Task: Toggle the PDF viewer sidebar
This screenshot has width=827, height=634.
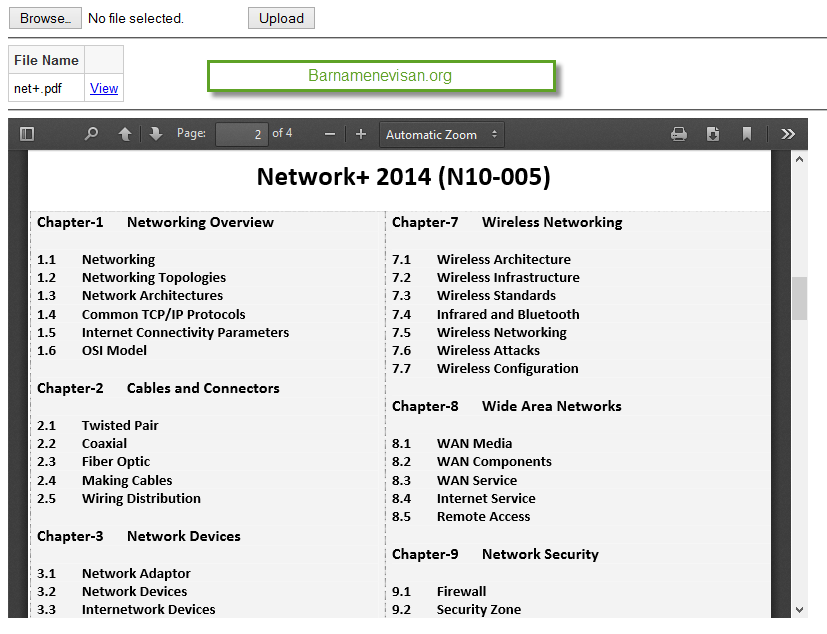Action: 27,134
